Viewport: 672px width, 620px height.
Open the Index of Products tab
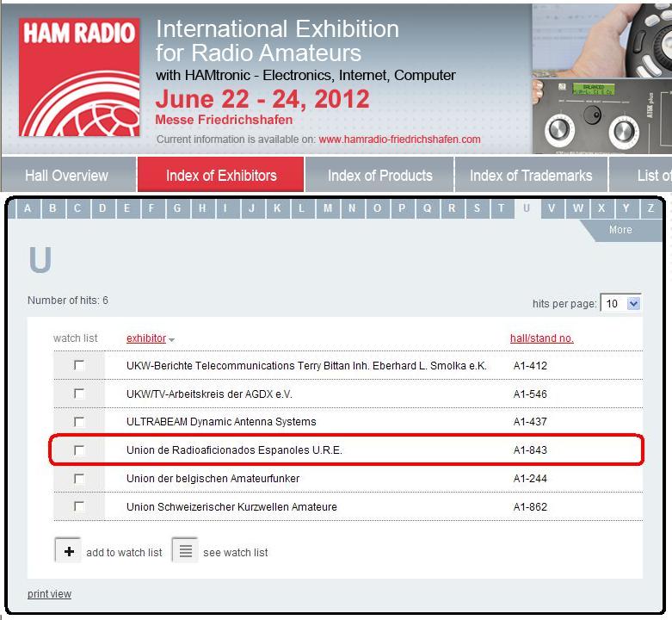coord(379,176)
